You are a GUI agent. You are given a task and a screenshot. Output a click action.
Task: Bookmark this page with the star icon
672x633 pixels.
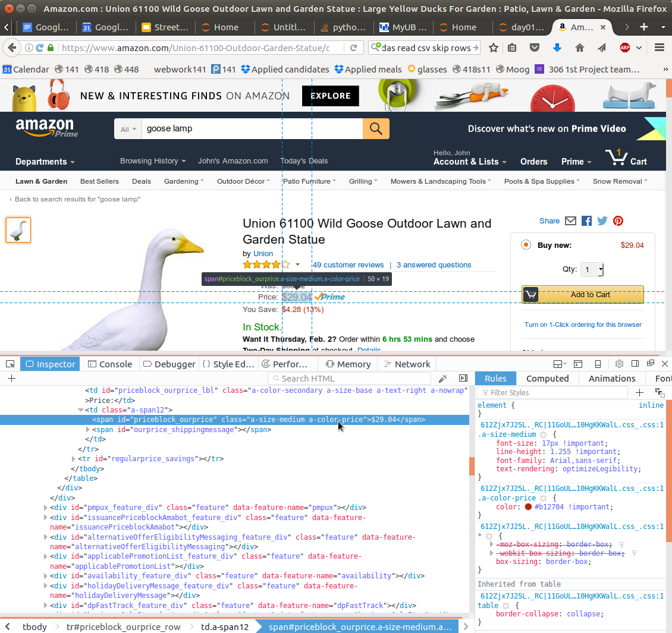click(494, 48)
